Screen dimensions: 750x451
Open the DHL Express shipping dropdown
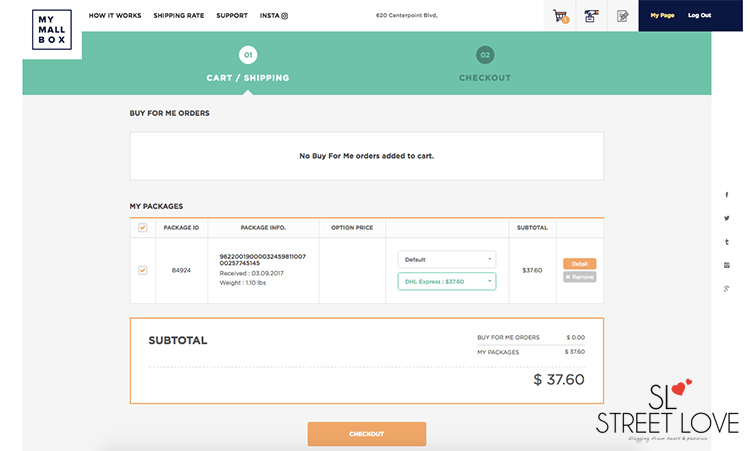click(447, 281)
